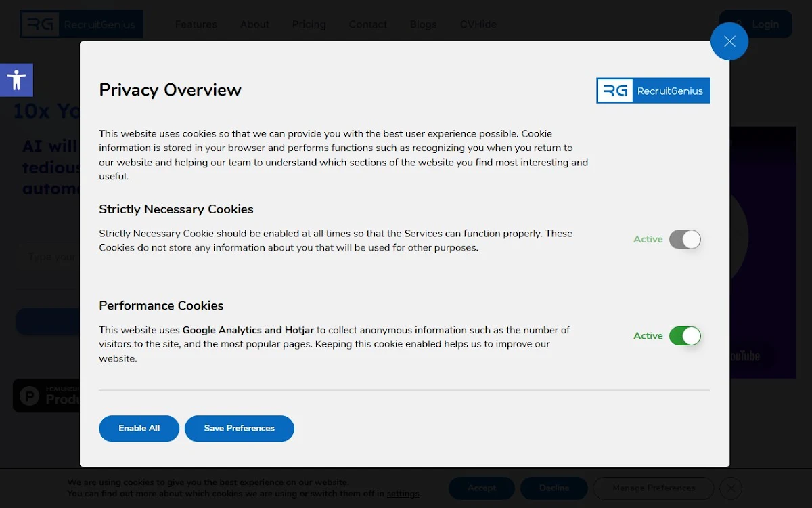Click the Login button in the header

756,24
